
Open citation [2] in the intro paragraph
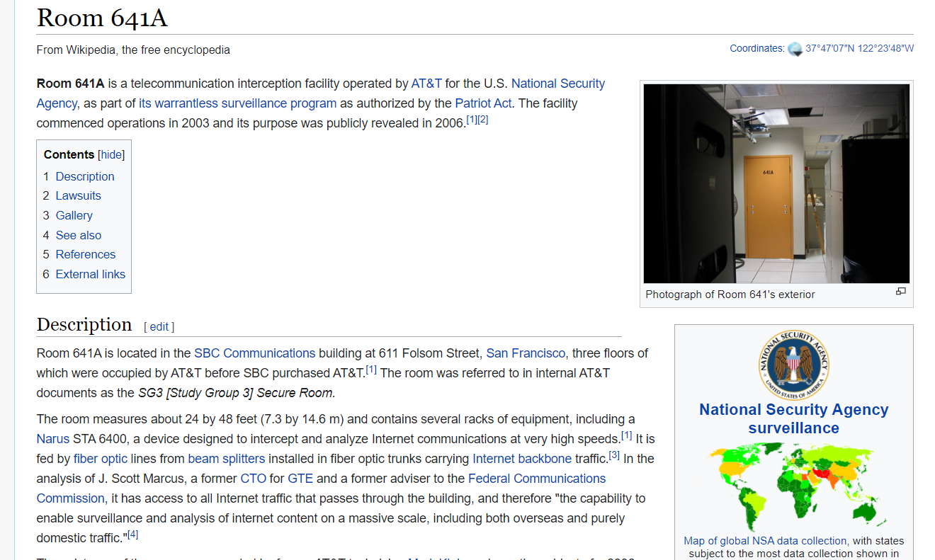click(483, 120)
